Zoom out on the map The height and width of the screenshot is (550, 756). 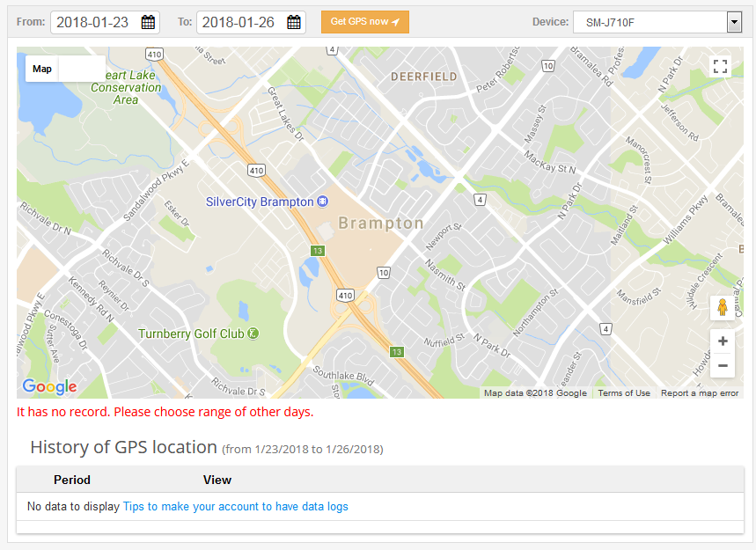(723, 365)
